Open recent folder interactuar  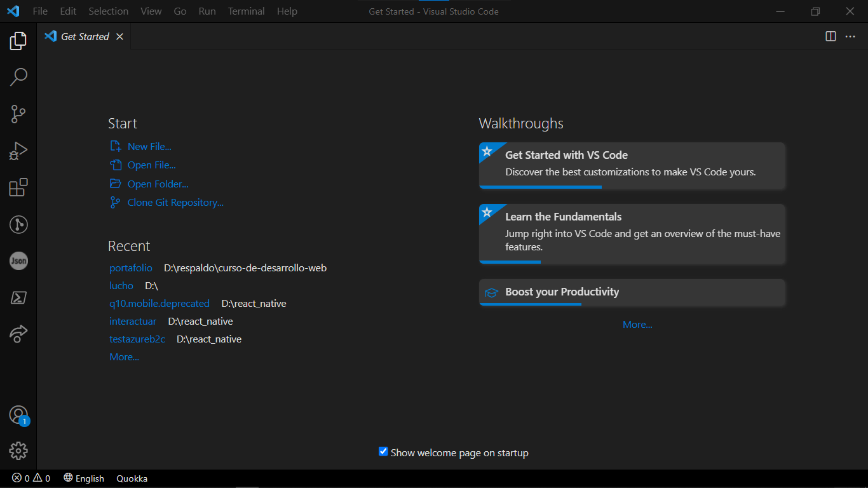coord(133,322)
